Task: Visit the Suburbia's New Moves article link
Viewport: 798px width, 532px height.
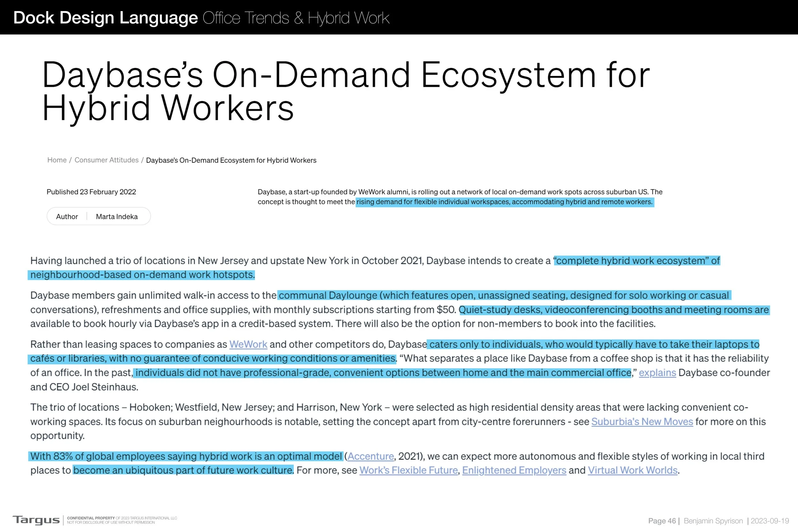Action: coord(642,421)
